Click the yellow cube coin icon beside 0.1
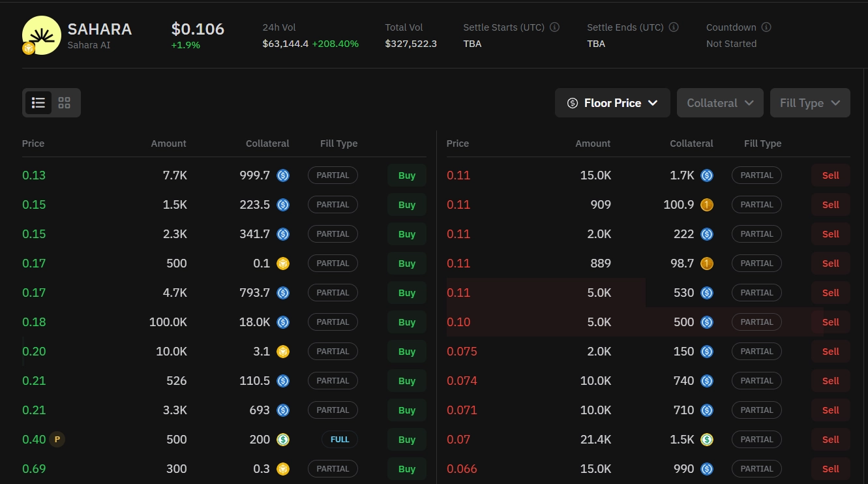This screenshot has width=868, height=484. tap(282, 263)
